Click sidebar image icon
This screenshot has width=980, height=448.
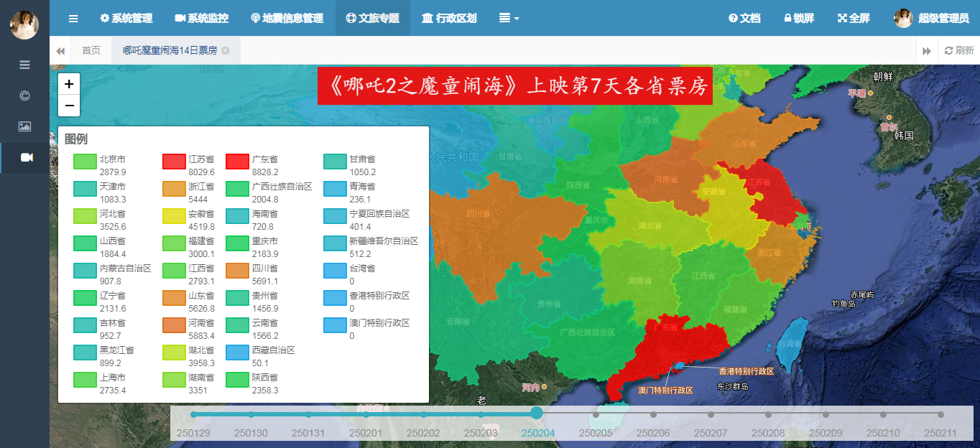[24, 126]
